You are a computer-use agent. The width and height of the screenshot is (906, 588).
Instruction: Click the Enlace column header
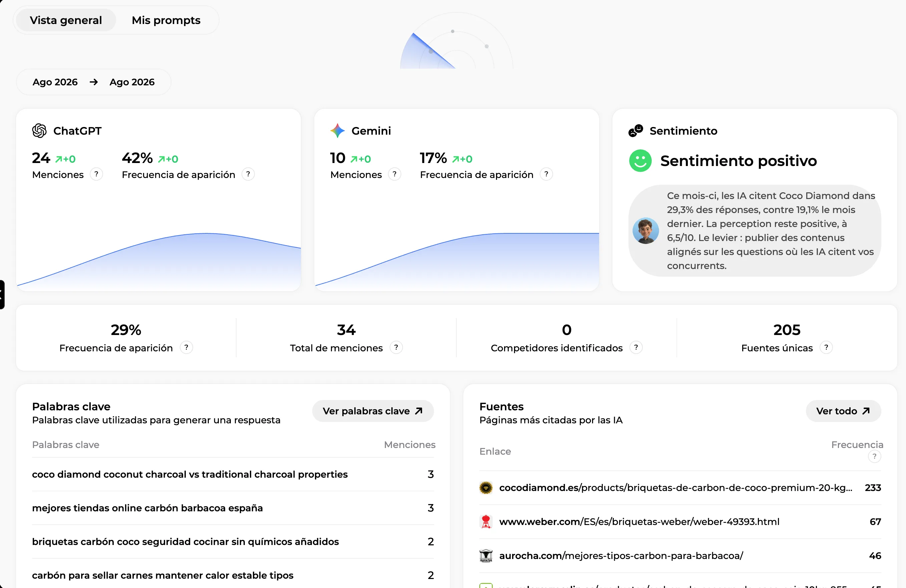pyautogui.click(x=495, y=451)
